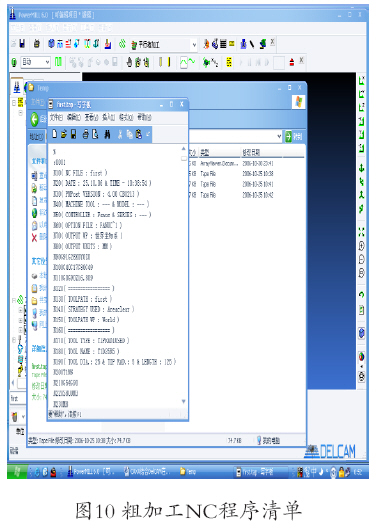Viewport: 377px width, 528px height.
Task: Click the Save project icon in PowerMILL toolbar
Action: tap(22, 44)
